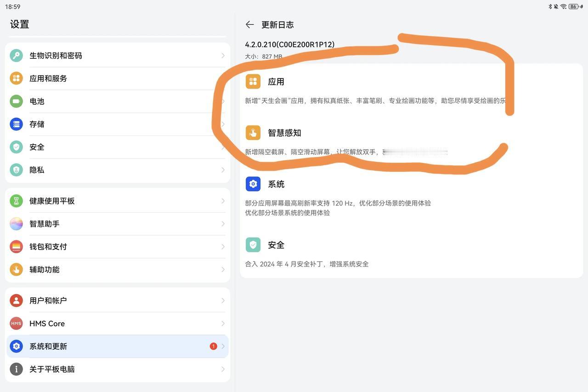588x392 pixels.
Task: Tap the red update badge on 系统和更新
Action: [x=213, y=347]
